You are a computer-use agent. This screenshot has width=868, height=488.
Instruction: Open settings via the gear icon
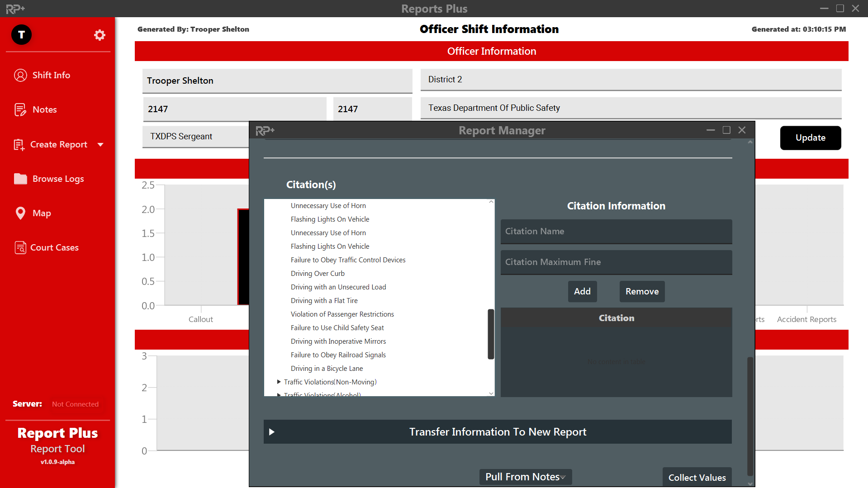pos(100,35)
